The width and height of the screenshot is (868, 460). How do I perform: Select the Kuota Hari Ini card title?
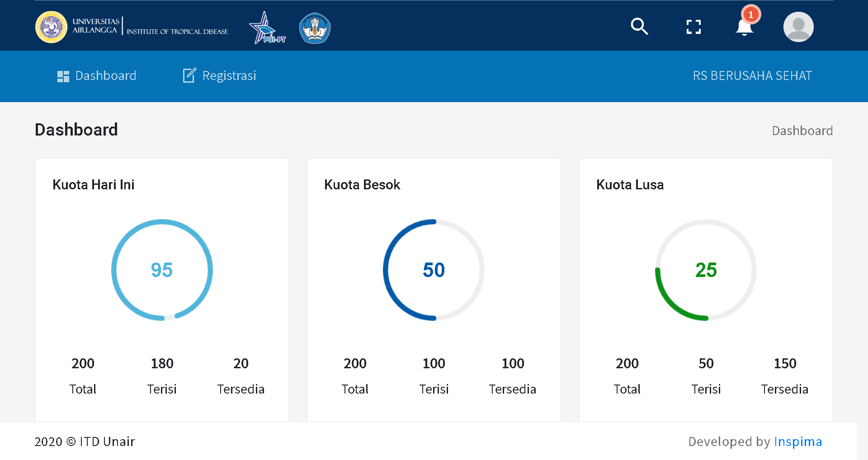pyautogui.click(x=94, y=184)
